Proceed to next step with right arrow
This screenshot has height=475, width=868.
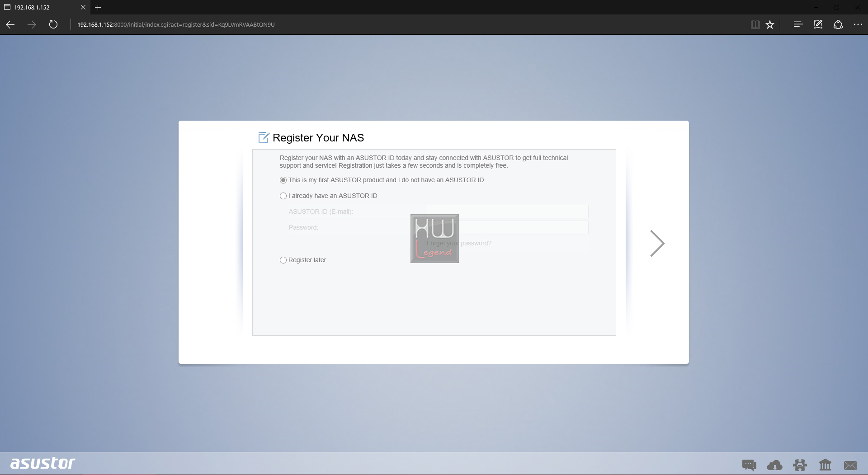[x=657, y=244]
